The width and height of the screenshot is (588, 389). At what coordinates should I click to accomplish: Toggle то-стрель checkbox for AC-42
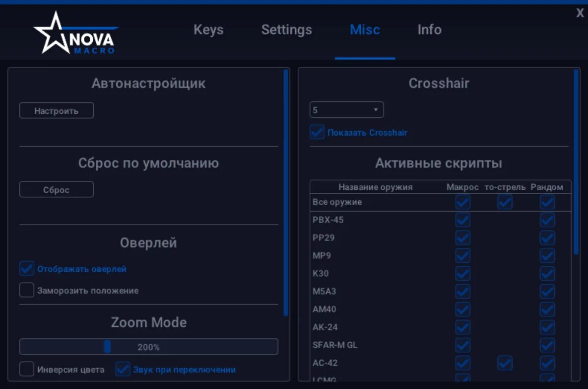505,363
